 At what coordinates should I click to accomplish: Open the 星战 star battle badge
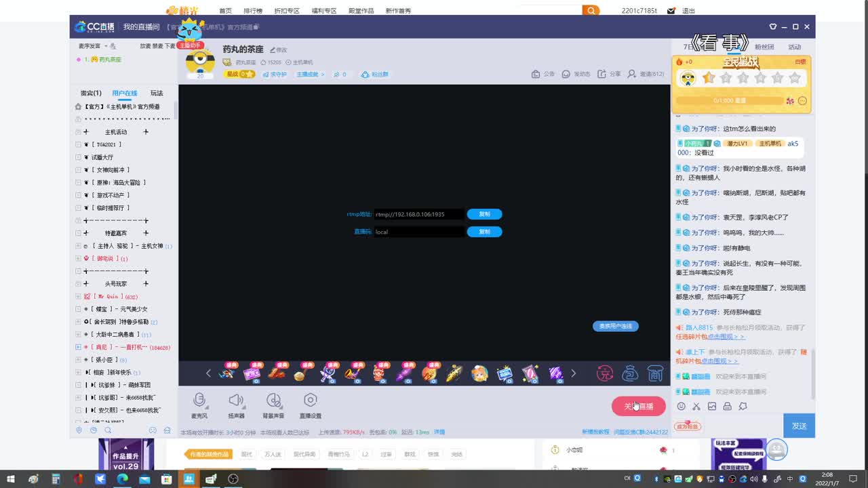coord(240,74)
